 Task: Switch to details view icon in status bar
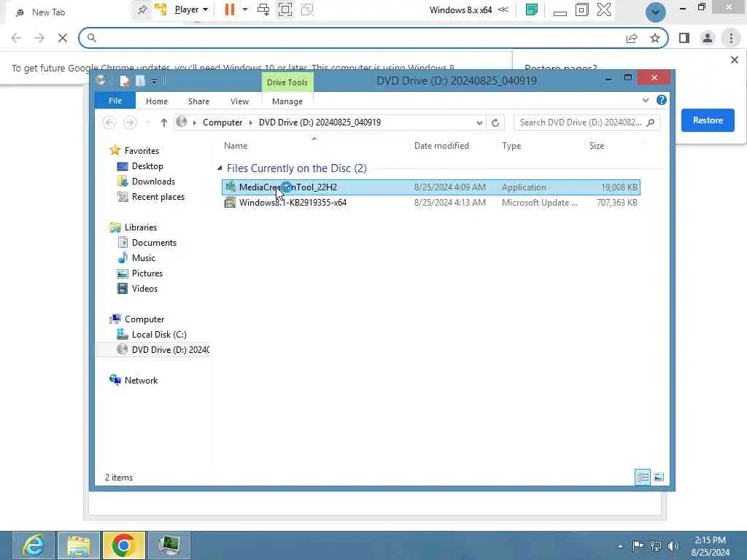tap(643, 477)
